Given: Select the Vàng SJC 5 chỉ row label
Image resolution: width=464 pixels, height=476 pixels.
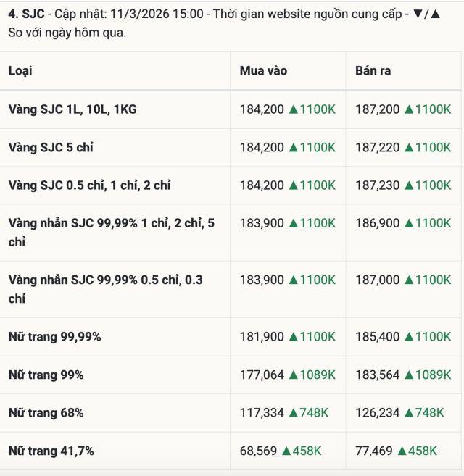Looking at the screenshot, I should click(x=51, y=147).
